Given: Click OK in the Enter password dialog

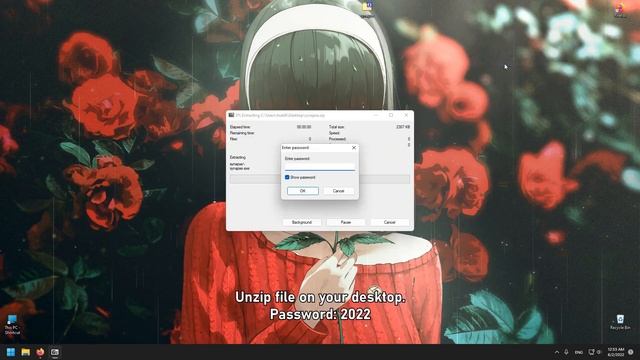Looking at the screenshot, I should [302, 191].
